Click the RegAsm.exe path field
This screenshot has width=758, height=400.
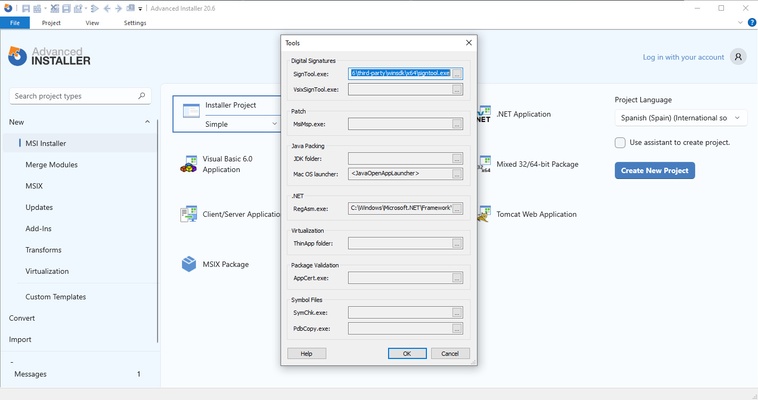point(400,208)
